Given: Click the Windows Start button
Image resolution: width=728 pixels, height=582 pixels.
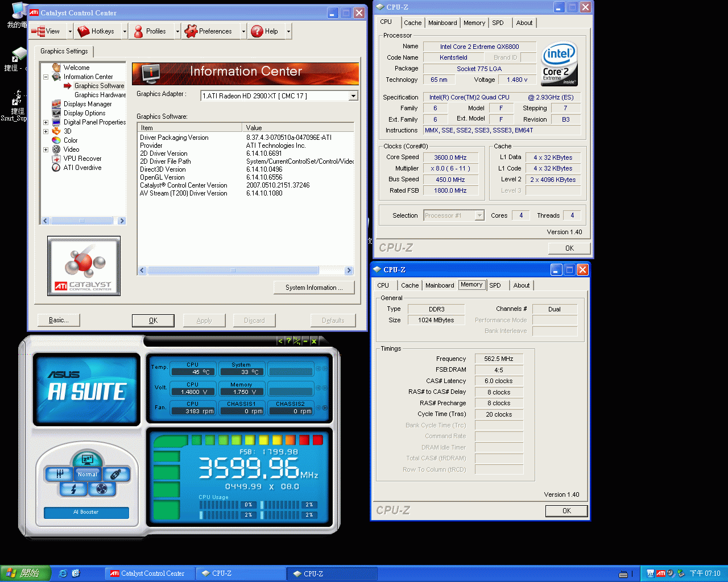Looking at the screenshot, I should 25,573.
